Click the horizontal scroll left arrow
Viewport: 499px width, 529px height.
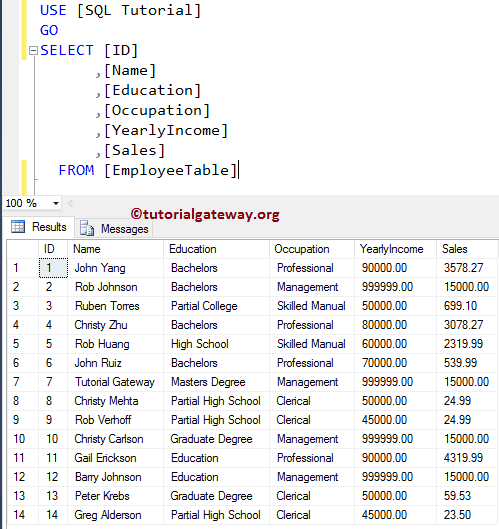click(x=71, y=203)
